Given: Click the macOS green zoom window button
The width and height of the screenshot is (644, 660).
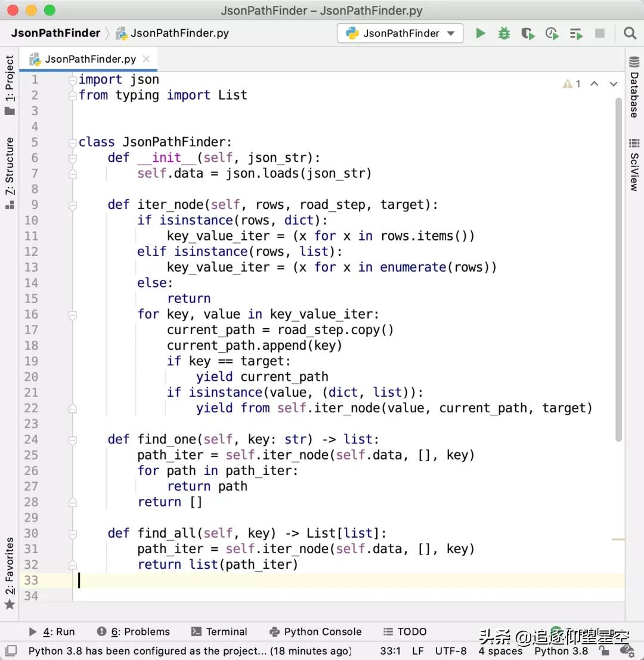Looking at the screenshot, I should tap(49, 10).
